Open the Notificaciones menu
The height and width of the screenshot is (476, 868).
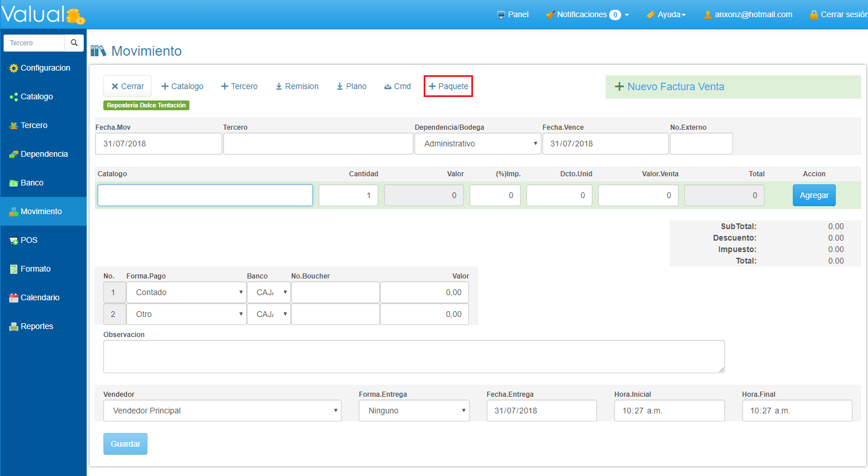tap(587, 14)
